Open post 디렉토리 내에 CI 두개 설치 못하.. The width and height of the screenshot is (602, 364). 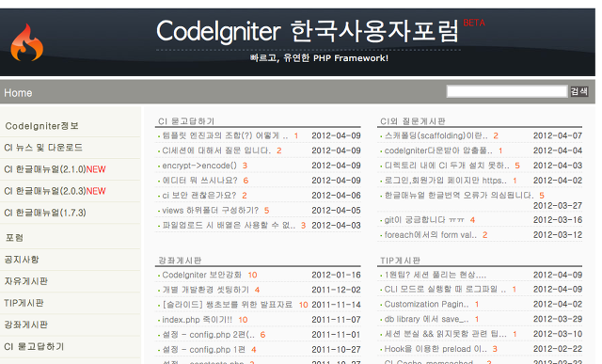[x=447, y=166]
